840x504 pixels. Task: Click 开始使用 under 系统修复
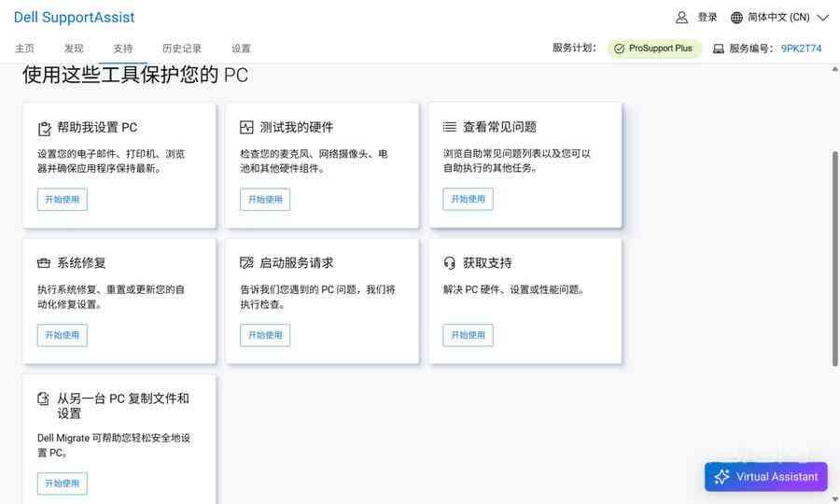coord(63,335)
